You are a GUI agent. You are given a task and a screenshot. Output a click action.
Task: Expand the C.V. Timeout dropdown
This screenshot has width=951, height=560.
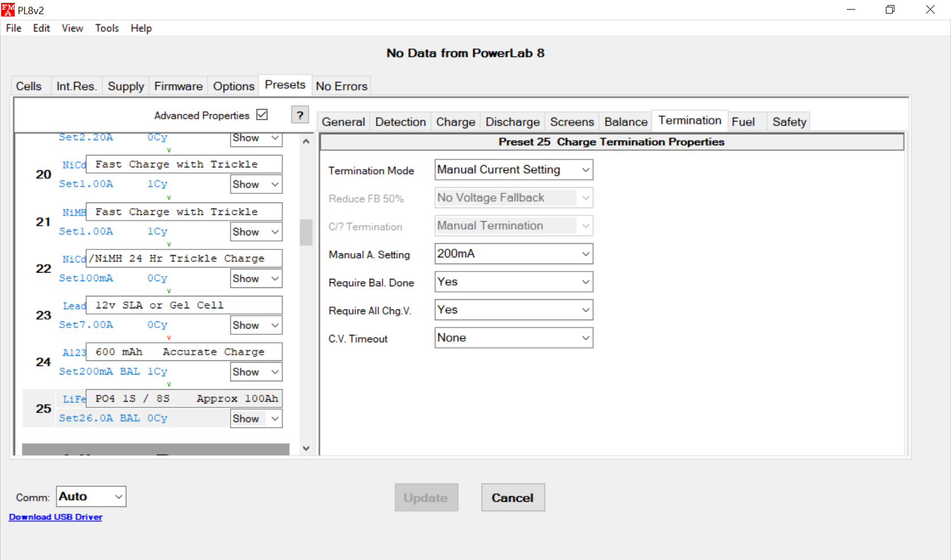pos(513,338)
